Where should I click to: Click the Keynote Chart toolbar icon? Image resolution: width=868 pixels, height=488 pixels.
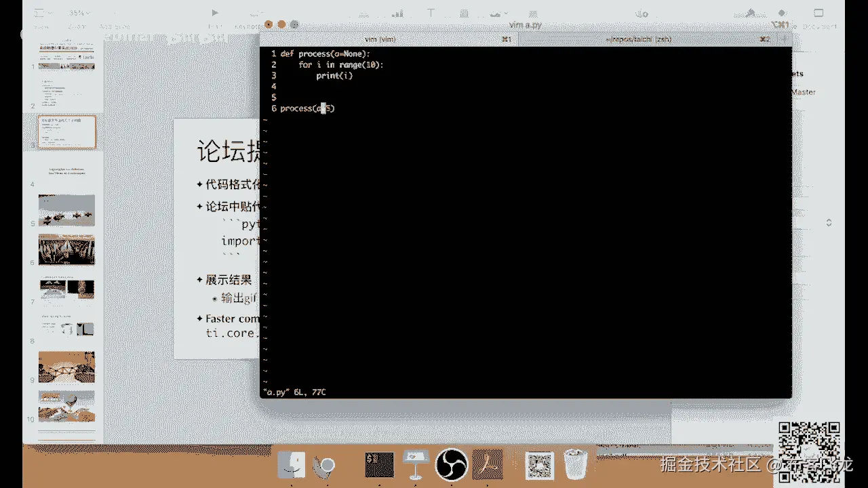(x=397, y=13)
